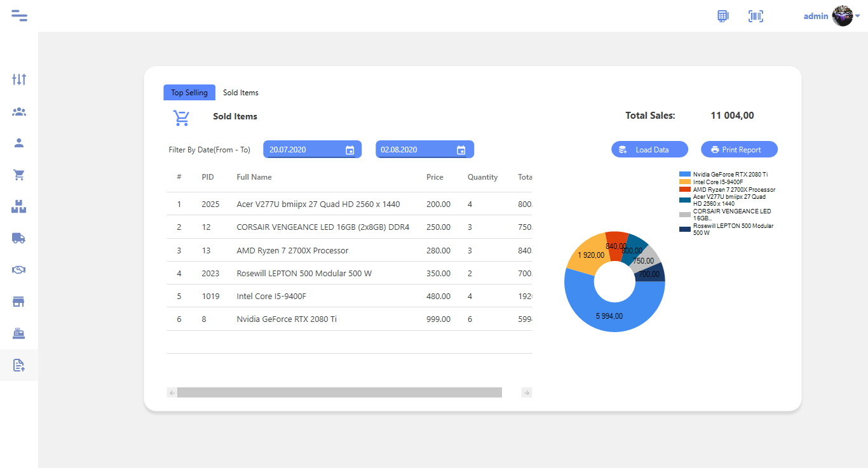Click the # column header

tap(179, 177)
